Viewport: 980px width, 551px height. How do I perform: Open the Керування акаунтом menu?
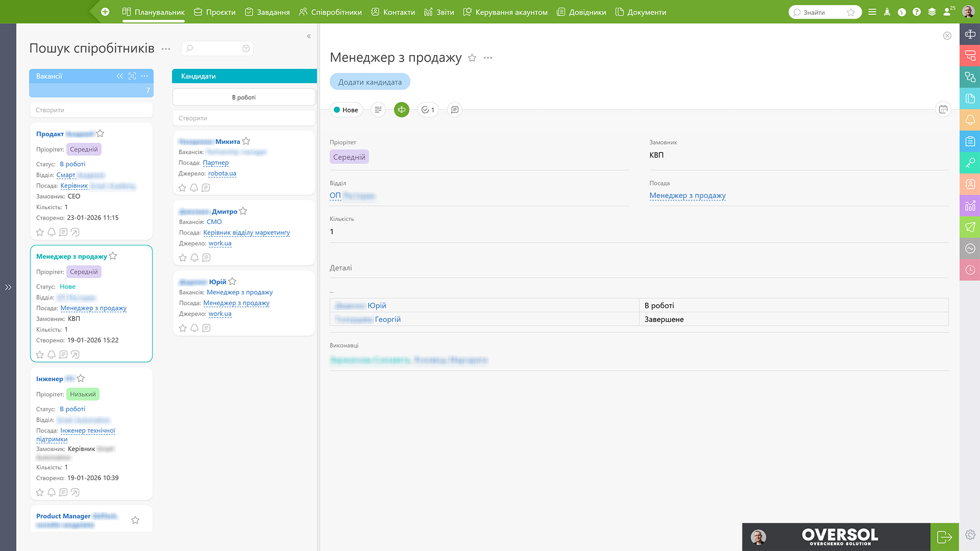click(x=505, y=12)
